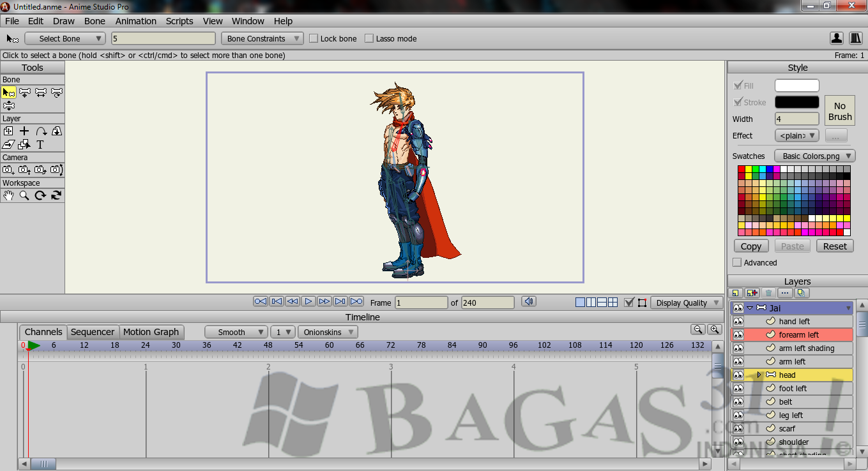The image size is (868, 471).
Task: Click the Reset style button
Action: click(835, 246)
